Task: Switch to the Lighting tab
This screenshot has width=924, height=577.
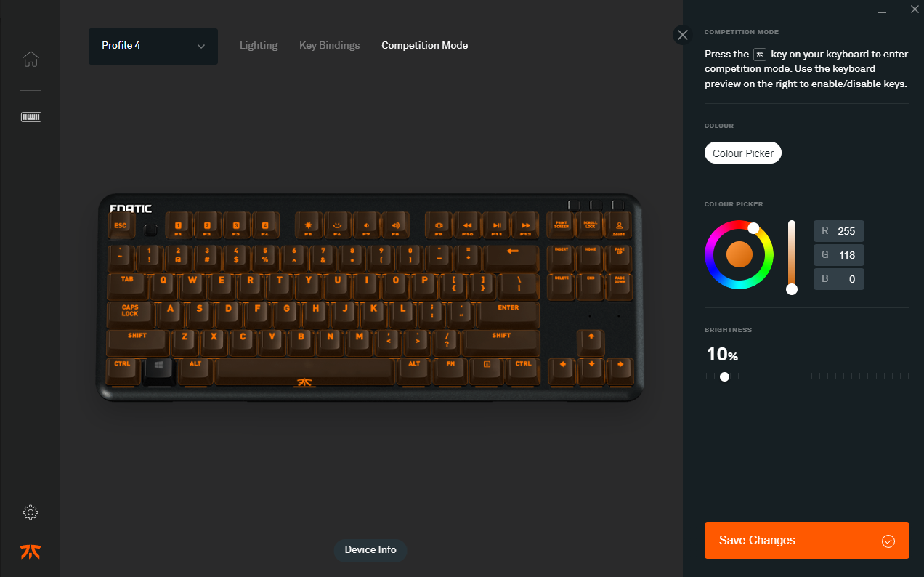Action: (259, 45)
